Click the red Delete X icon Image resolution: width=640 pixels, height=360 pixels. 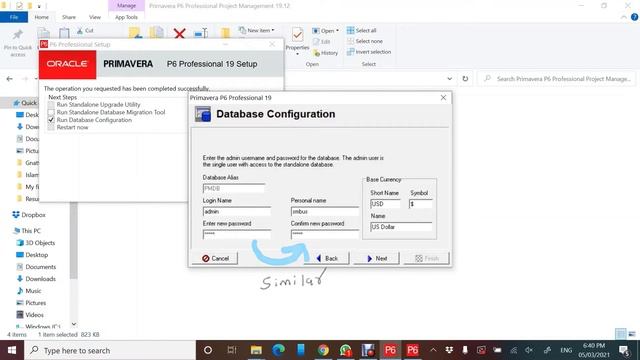179,33
